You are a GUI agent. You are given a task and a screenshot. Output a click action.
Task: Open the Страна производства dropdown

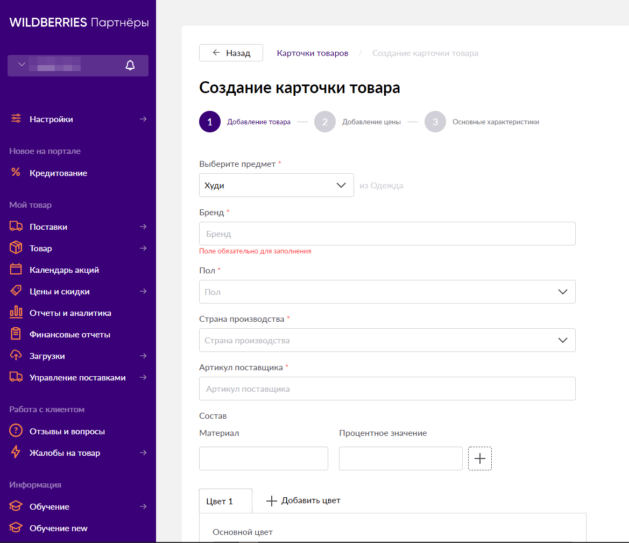coord(387,340)
